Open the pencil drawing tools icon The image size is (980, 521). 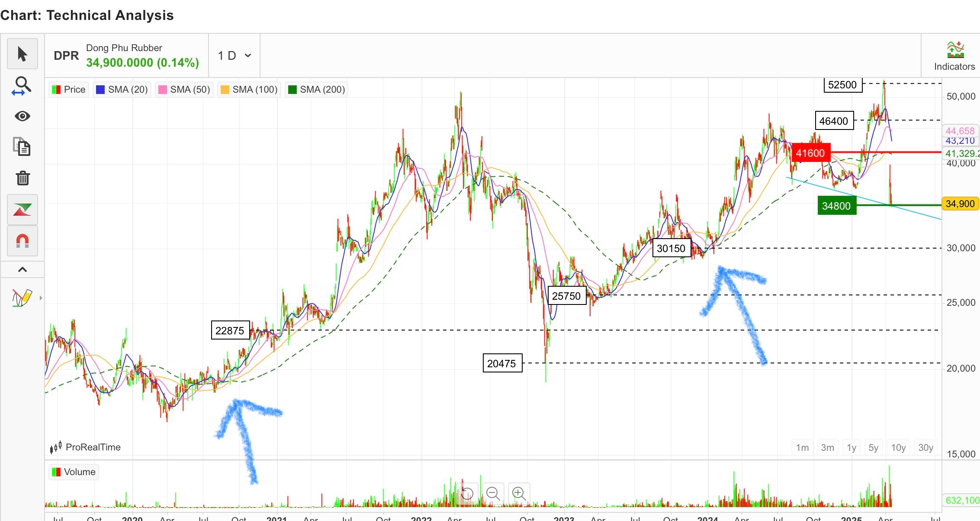[22, 298]
